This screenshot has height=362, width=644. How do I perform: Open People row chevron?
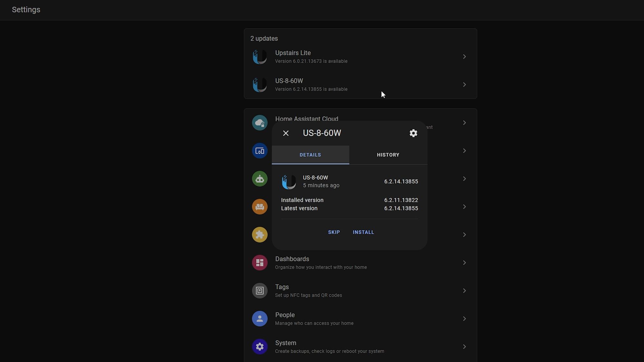click(x=464, y=319)
